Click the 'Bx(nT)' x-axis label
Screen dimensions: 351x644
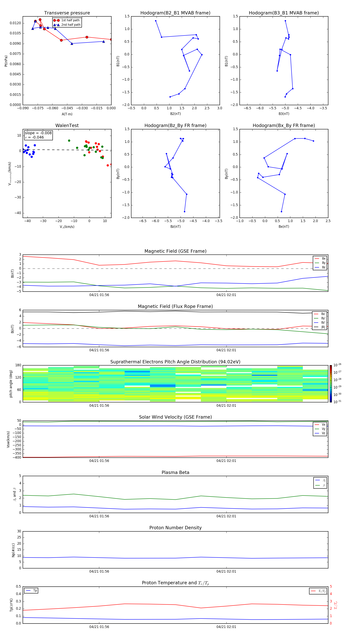[284, 227]
